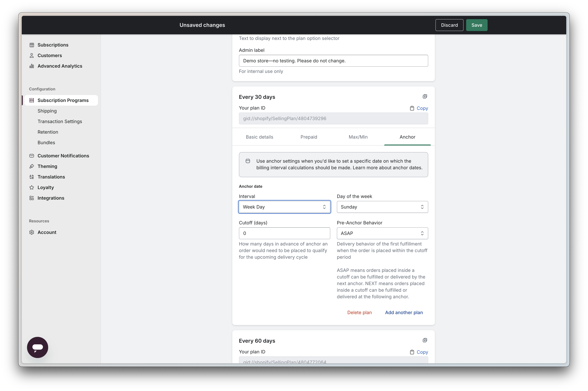Expand the Interval dropdown showing Week Day
Image resolution: width=588 pixels, height=391 pixels.
284,207
